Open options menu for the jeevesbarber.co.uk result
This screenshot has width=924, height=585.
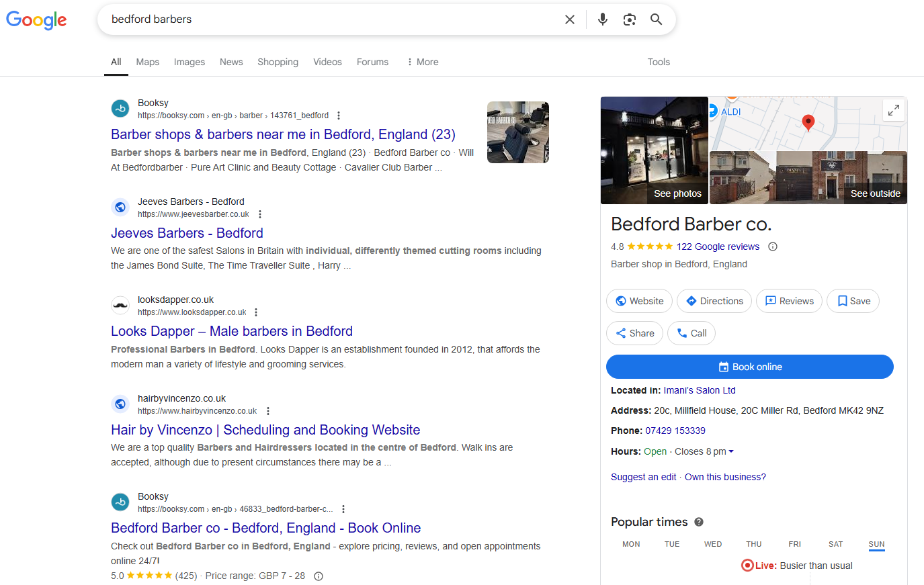[x=260, y=214]
